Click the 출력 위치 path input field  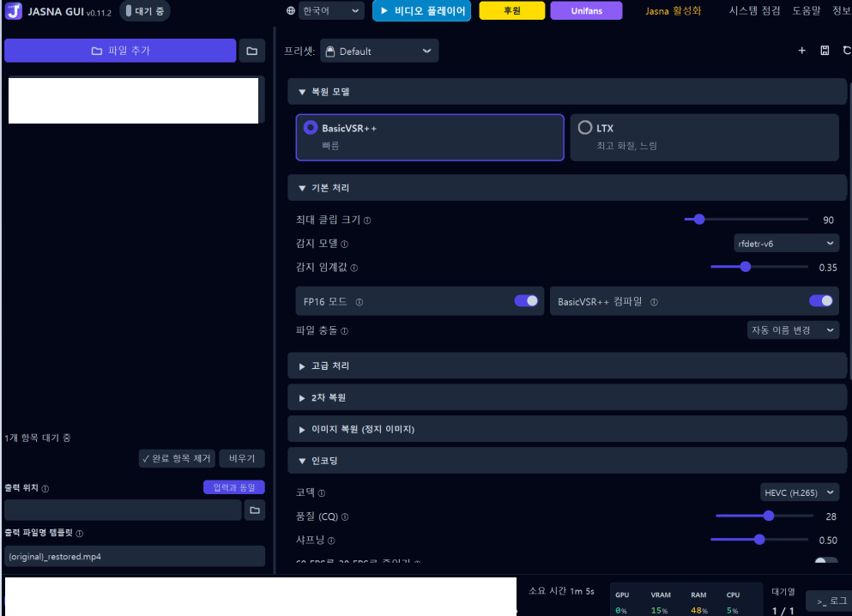tap(123, 510)
